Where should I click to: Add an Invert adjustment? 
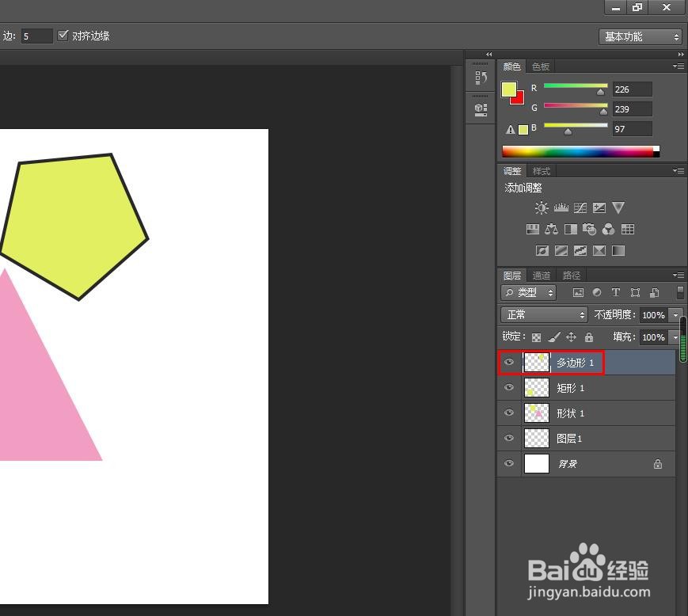(x=542, y=250)
